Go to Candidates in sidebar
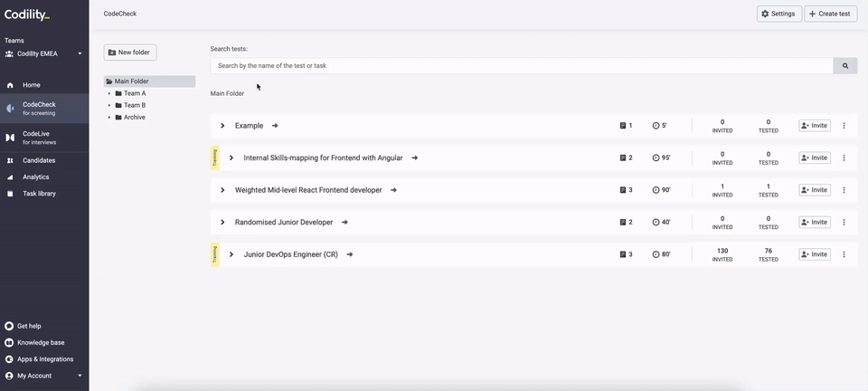This screenshot has height=391, width=868. [39, 160]
